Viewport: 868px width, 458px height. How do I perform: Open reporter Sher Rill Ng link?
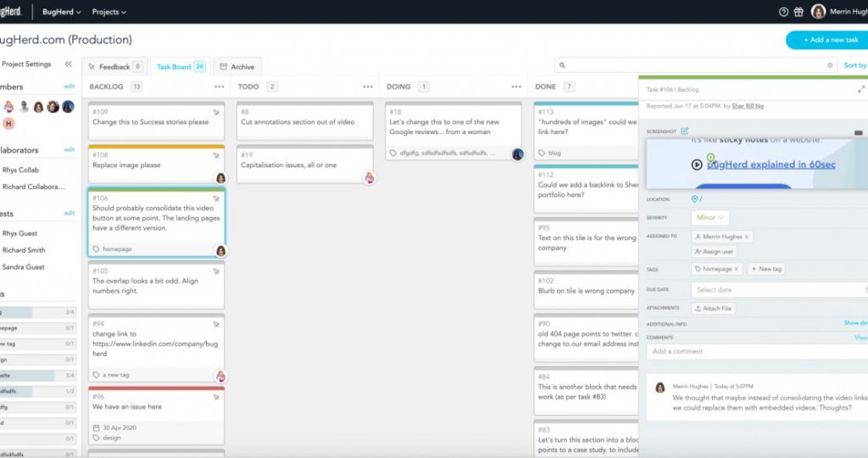point(748,106)
